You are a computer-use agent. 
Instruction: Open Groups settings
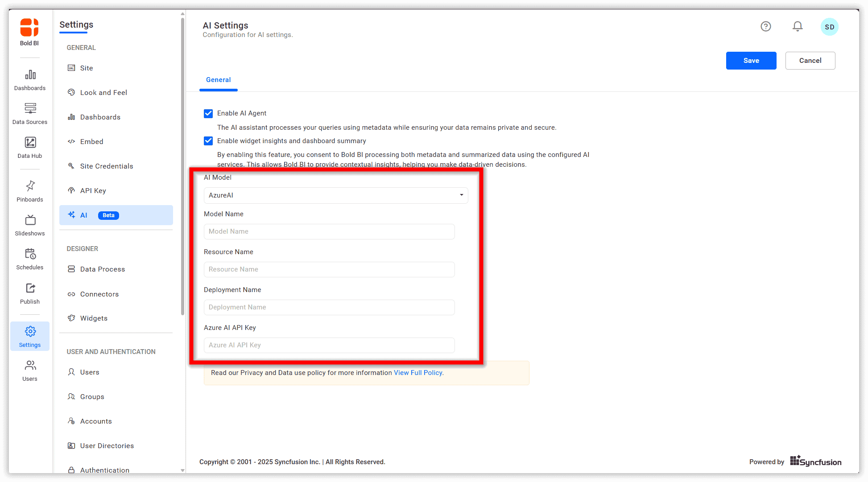point(116,397)
